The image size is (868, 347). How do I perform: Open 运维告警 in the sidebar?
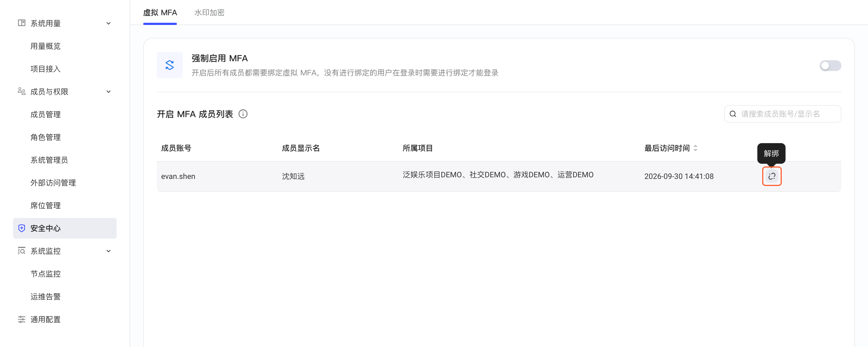[46, 297]
